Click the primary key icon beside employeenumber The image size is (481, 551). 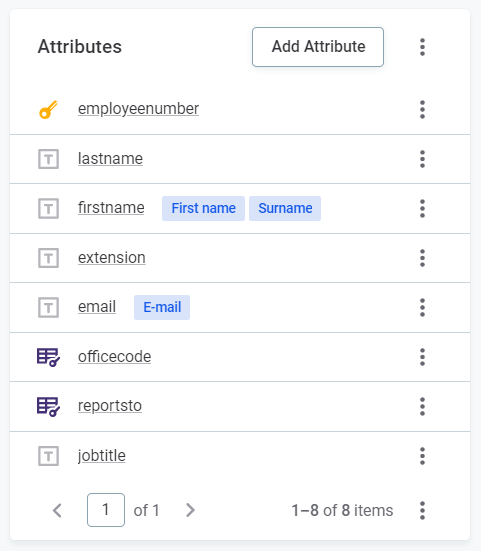click(x=48, y=110)
